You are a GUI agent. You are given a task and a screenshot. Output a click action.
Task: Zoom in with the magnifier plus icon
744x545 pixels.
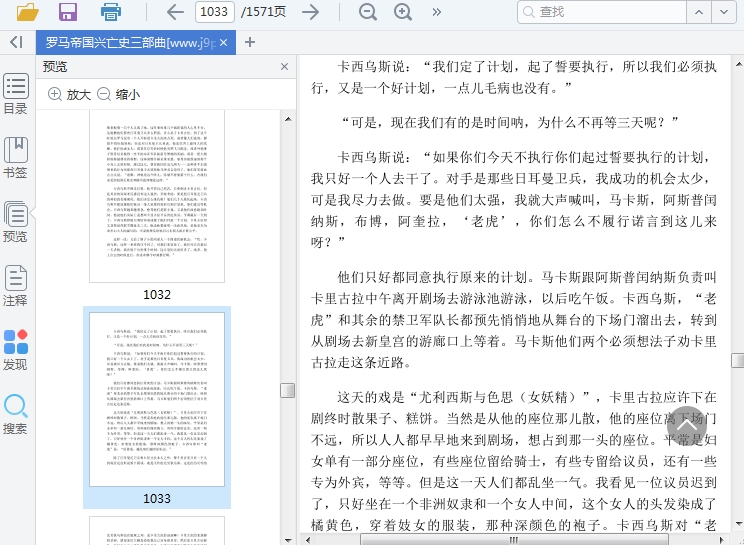(403, 12)
